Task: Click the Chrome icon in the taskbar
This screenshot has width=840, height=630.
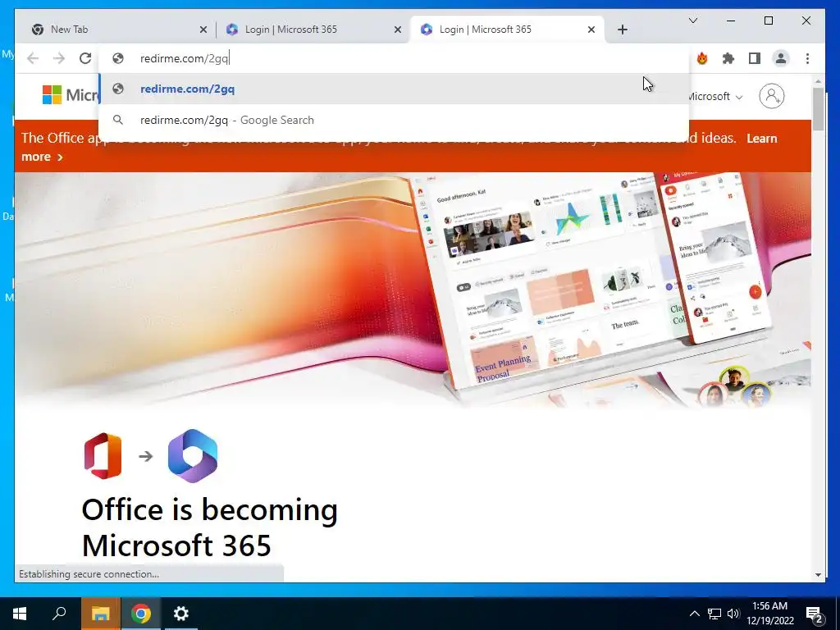Action: point(141,614)
